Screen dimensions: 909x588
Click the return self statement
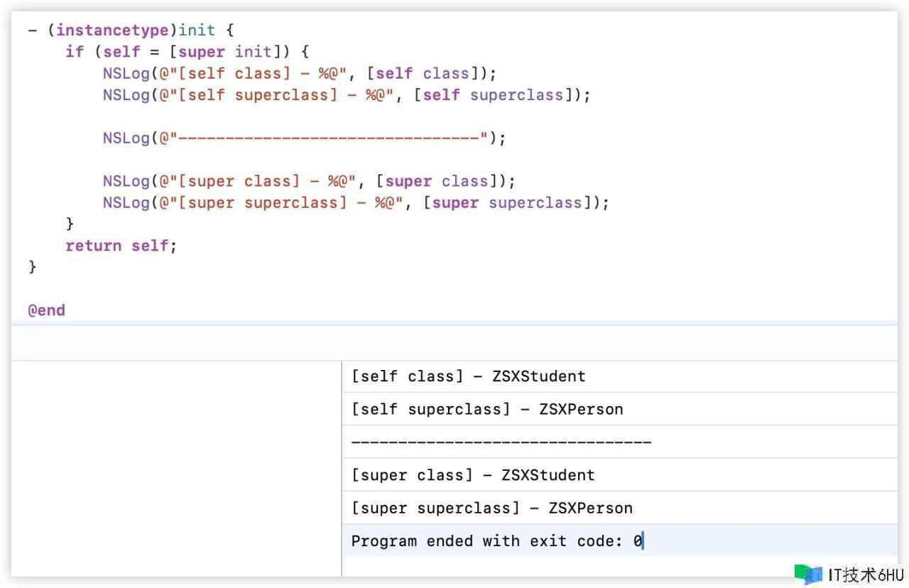[121, 246]
